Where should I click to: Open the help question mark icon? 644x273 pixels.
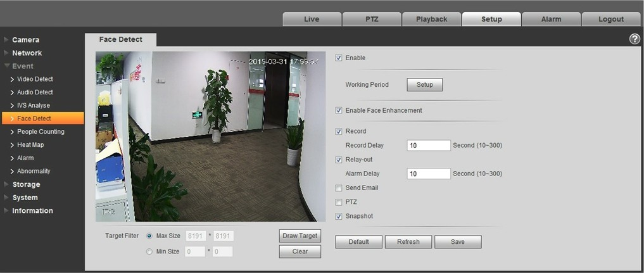click(x=635, y=39)
